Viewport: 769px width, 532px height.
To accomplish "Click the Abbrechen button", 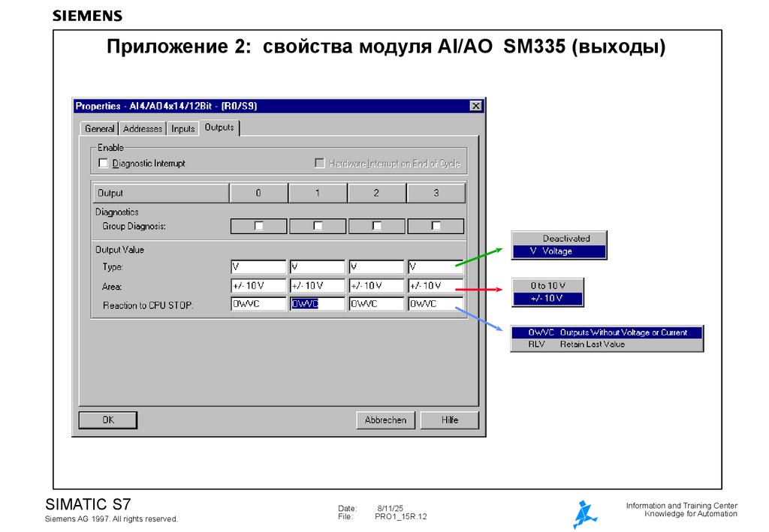I will [385, 419].
